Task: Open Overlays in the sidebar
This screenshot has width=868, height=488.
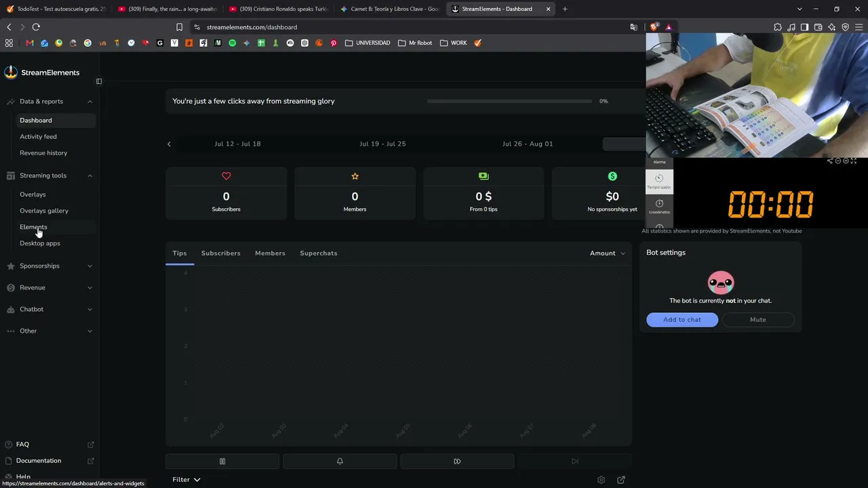Action: click(56, 195)
